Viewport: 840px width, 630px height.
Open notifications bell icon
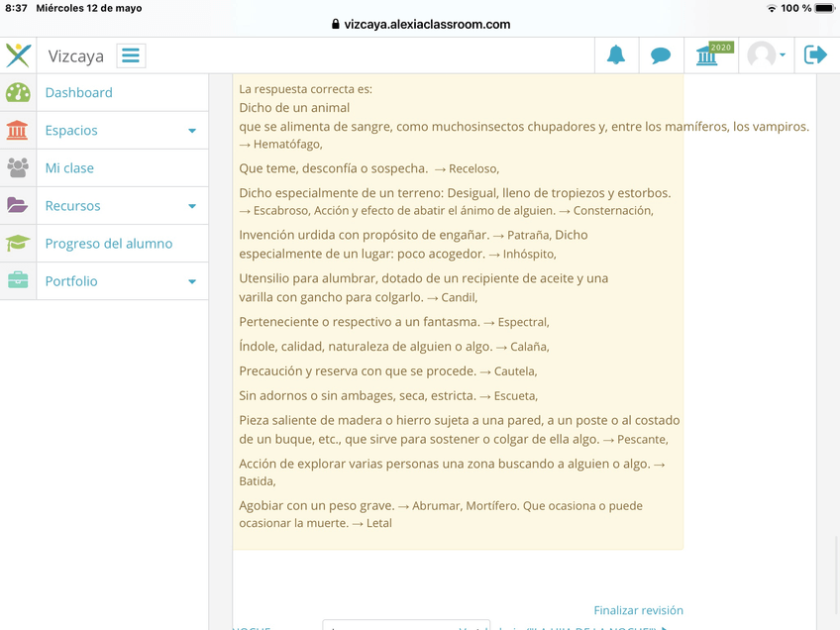click(x=616, y=55)
